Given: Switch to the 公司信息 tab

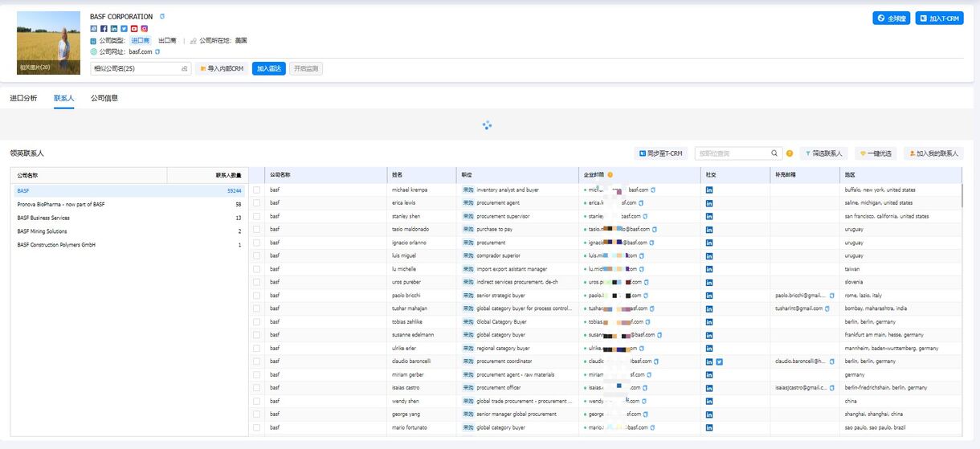Looking at the screenshot, I should click(104, 98).
